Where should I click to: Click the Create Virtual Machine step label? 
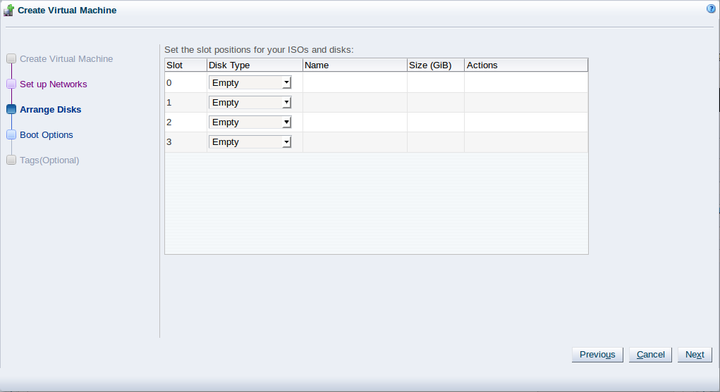[66, 59]
